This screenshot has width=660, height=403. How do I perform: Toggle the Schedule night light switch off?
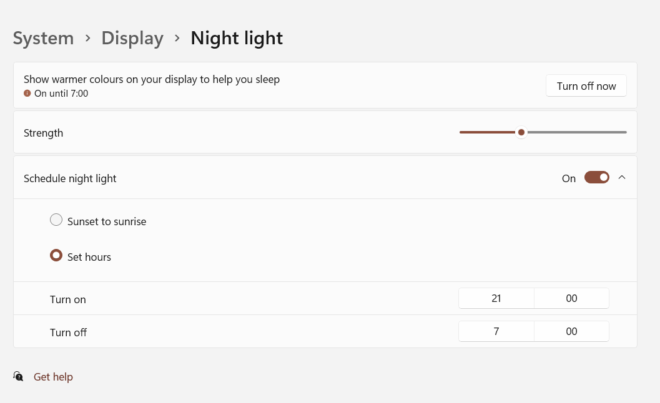[596, 178]
